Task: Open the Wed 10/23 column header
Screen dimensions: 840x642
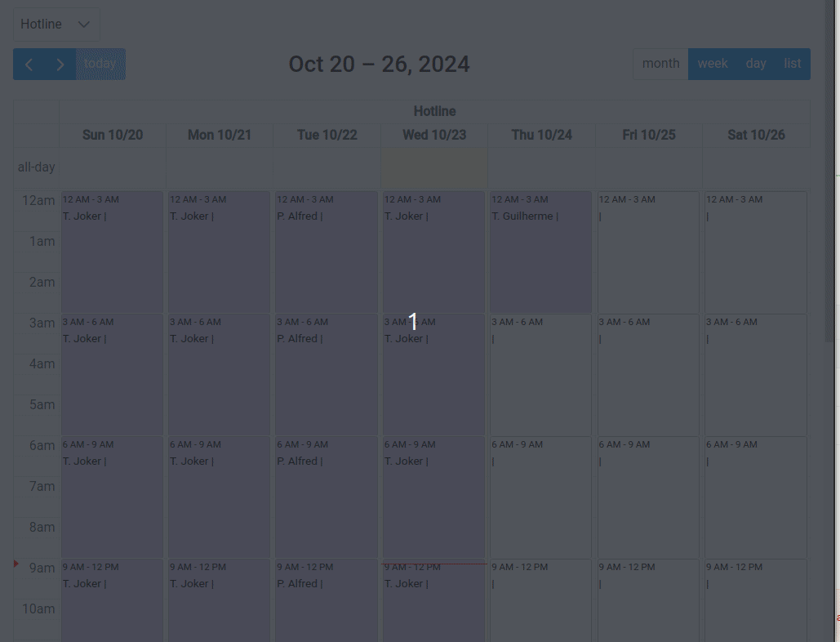Action: click(x=433, y=134)
